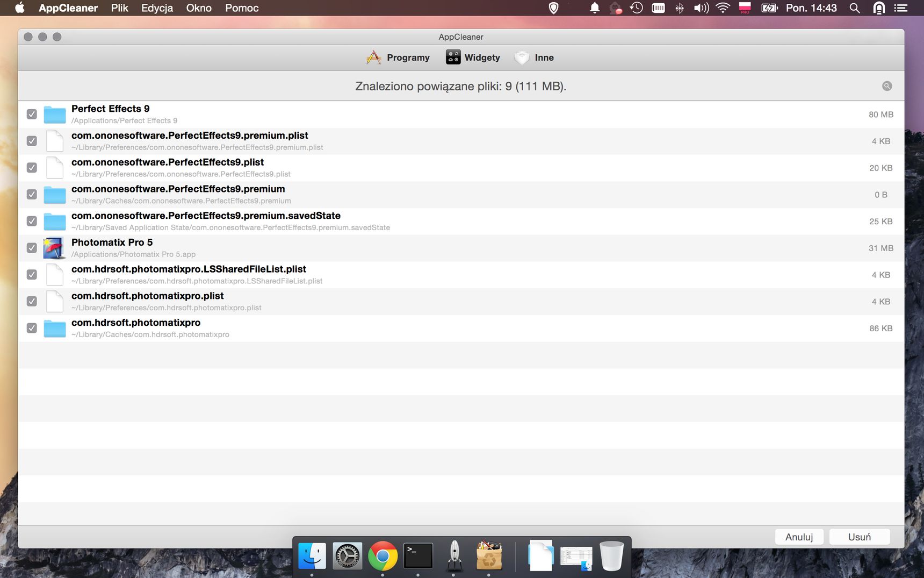Click the battery status icon
This screenshot has height=578, width=924.
(769, 8)
